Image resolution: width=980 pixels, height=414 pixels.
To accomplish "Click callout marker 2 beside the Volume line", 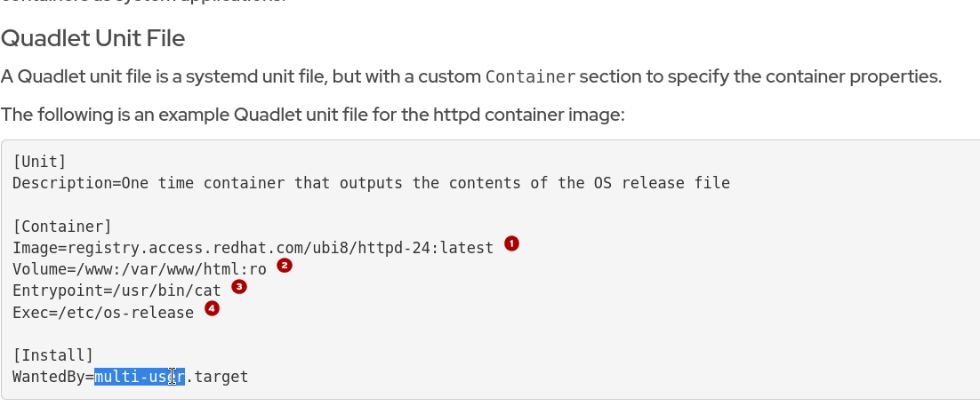I will click(285, 266).
